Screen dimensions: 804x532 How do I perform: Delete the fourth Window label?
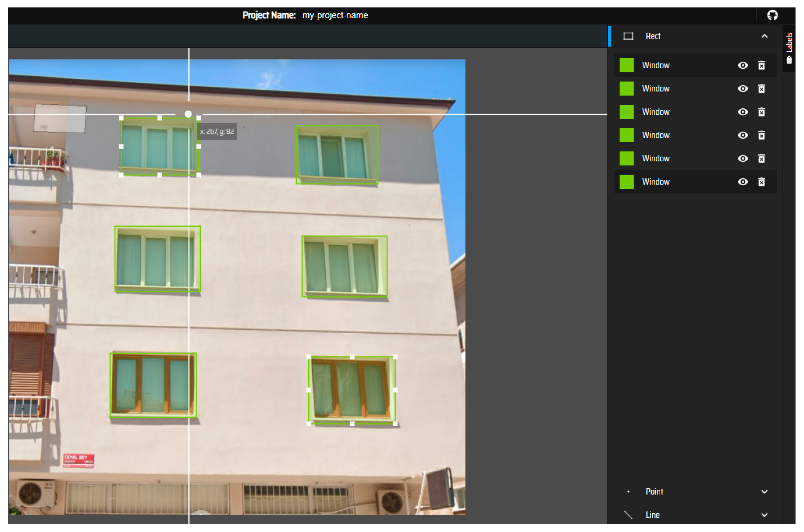[761, 135]
